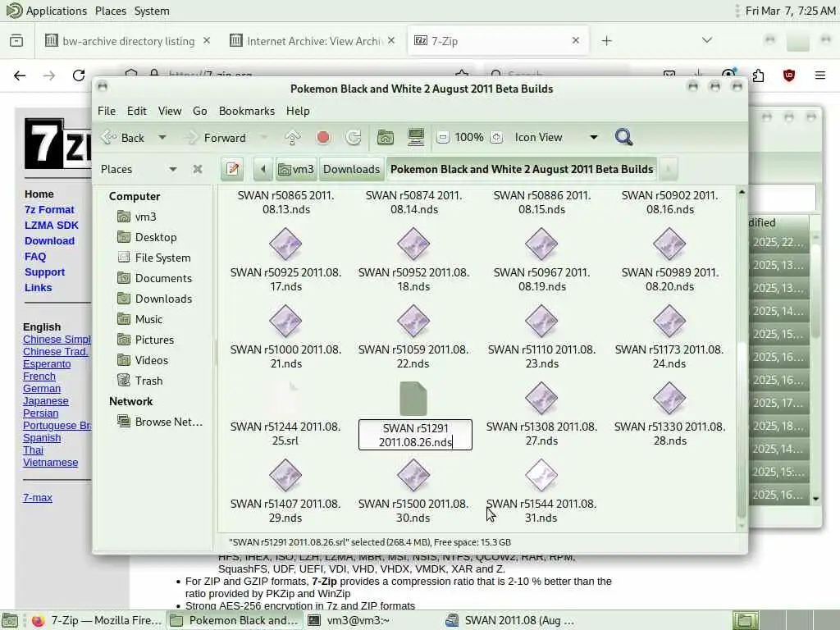Select SWAN r51173 2011.08.24.nds file icon

(669, 321)
